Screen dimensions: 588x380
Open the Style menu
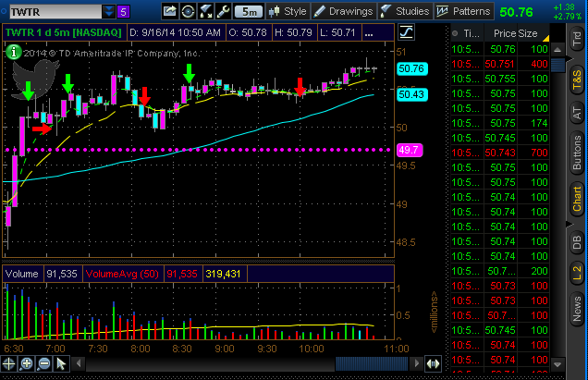coord(288,12)
